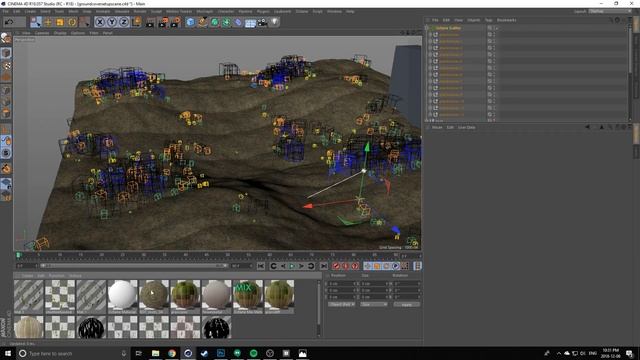Toggle Scale keyframe recording
Viewport: 640px width, 360px height.
tap(377, 266)
